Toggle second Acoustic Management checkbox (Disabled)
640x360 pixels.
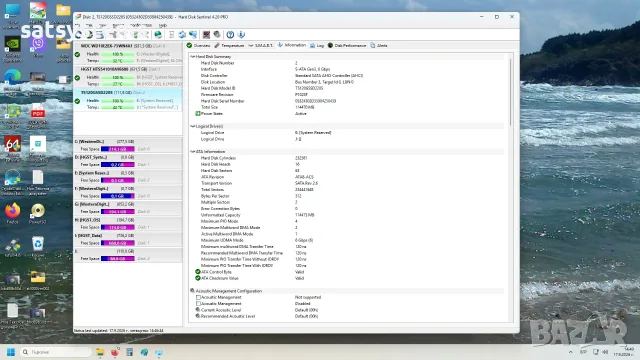pos(198,304)
